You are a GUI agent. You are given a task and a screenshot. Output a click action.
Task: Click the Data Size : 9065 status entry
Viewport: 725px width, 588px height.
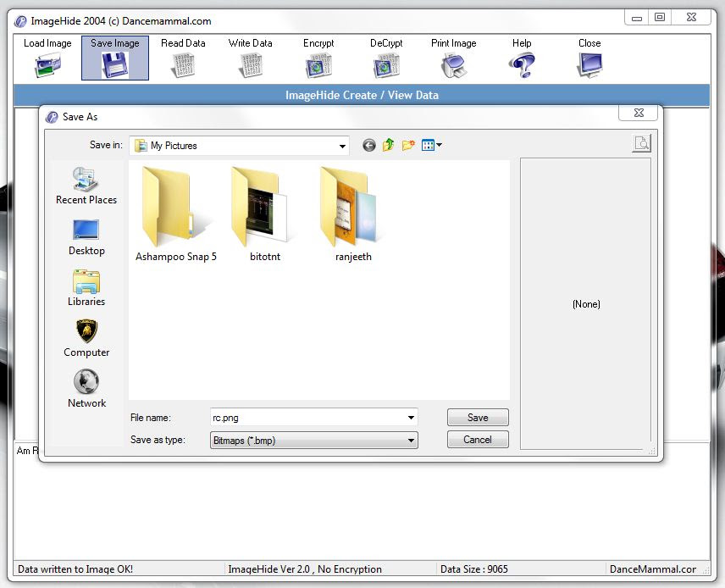(474, 569)
